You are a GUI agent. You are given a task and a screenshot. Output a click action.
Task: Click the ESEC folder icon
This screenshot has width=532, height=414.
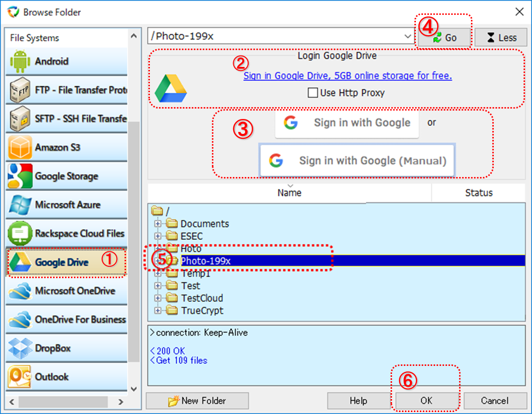pyautogui.click(x=172, y=236)
